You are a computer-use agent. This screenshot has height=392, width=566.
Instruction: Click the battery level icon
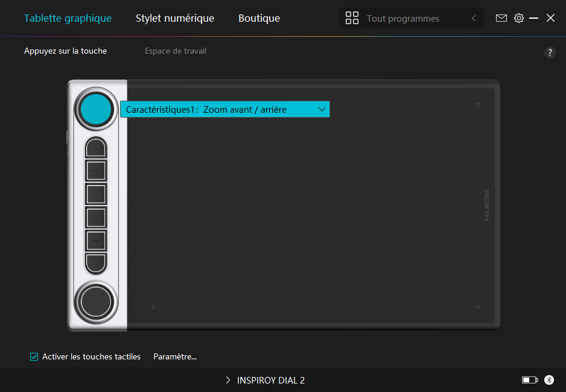pos(530,380)
